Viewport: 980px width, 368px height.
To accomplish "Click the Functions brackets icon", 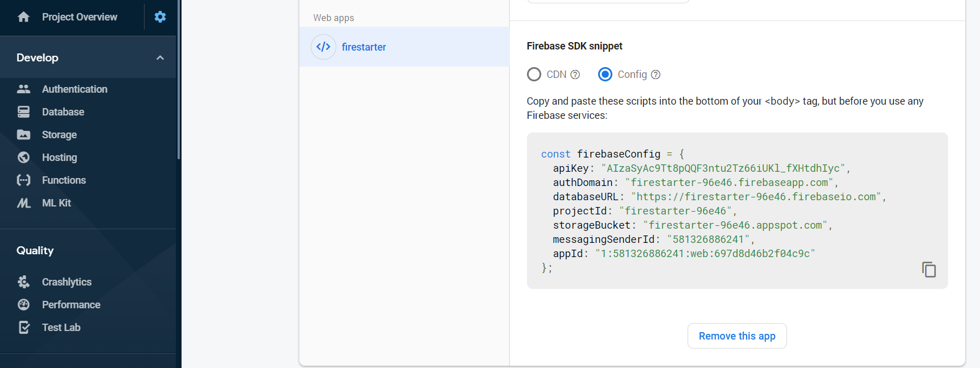I will [x=23, y=180].
